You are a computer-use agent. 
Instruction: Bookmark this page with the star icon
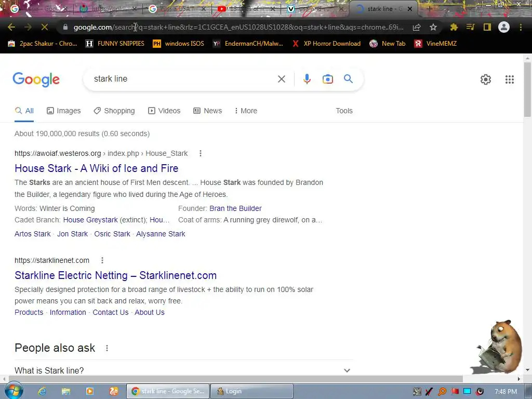click(x=433, y=27)
